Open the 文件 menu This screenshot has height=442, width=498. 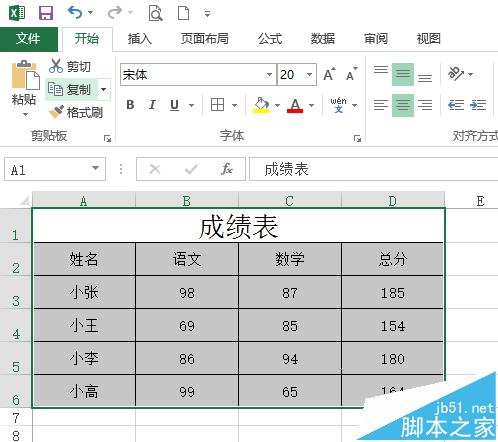[29, 39]
